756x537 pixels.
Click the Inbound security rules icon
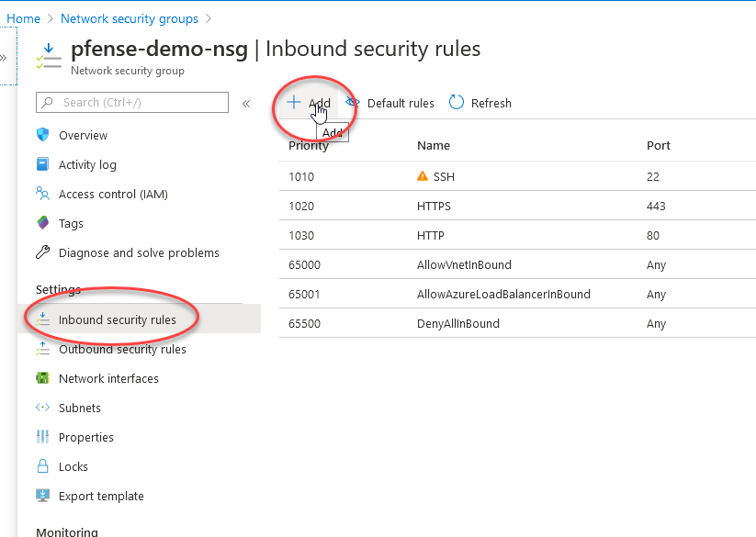coord(42,319)
